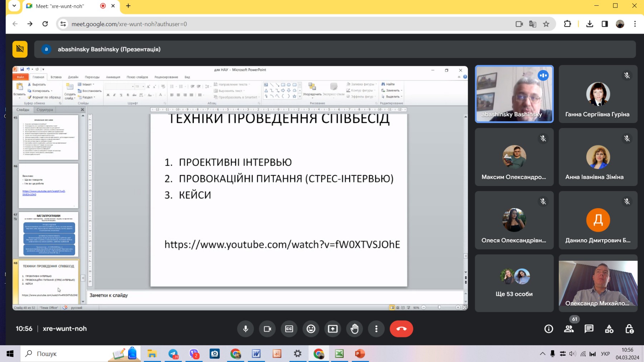Show the participants list icon
Viewport: 644px width, 362px height.
(569, 329)
